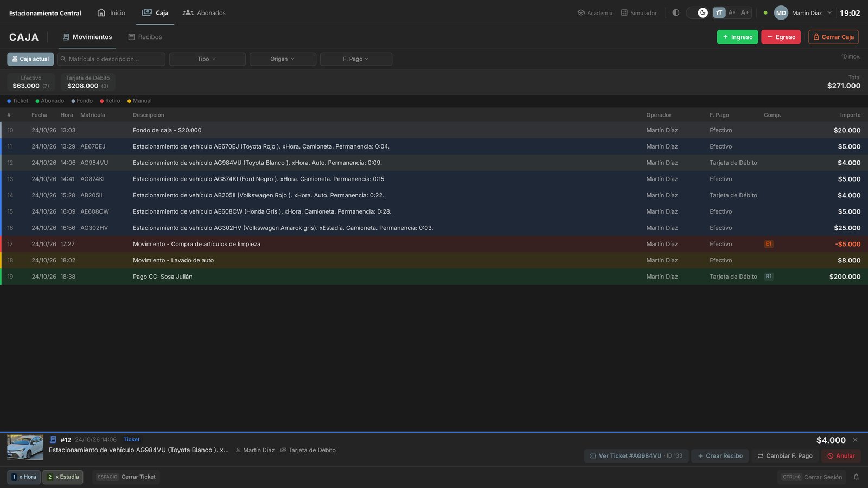
Task: Click the Toyota vehicle thumbnail in detail panel
Action: (x=25, y=447)
